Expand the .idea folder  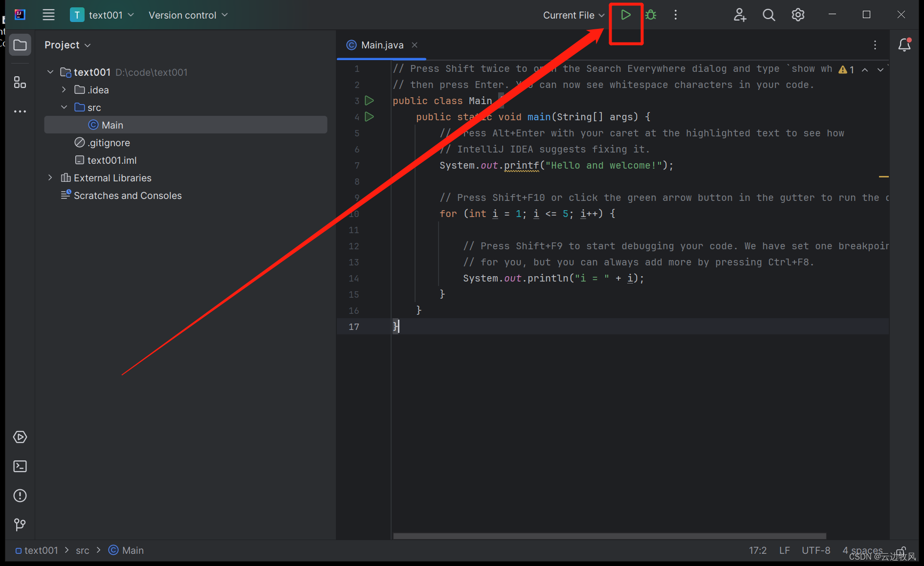click(64, 90)
